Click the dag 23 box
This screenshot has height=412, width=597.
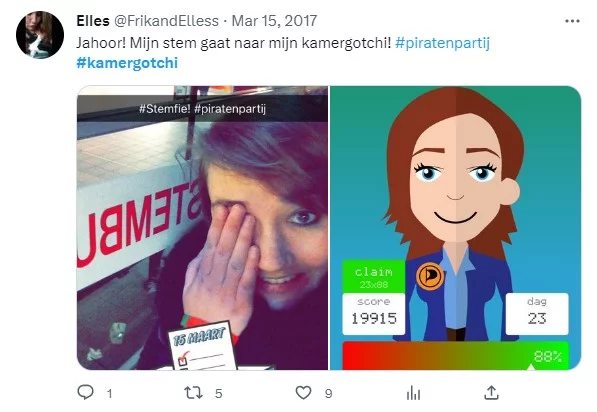(x=537, y=314)
